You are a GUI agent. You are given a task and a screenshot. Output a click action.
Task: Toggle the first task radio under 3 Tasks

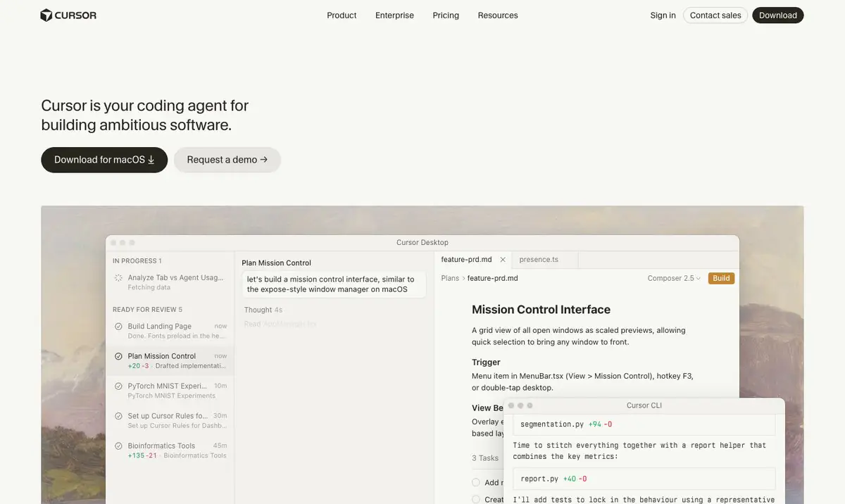476,482
